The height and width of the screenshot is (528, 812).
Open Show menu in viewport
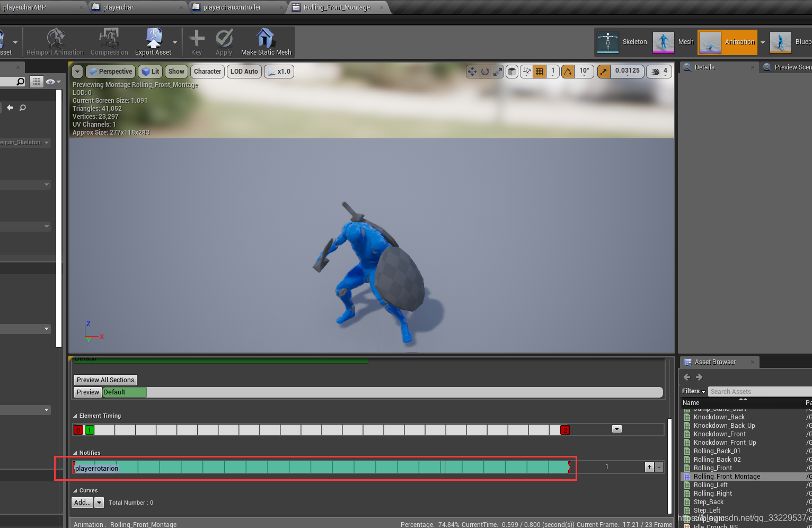pos(176,72)
